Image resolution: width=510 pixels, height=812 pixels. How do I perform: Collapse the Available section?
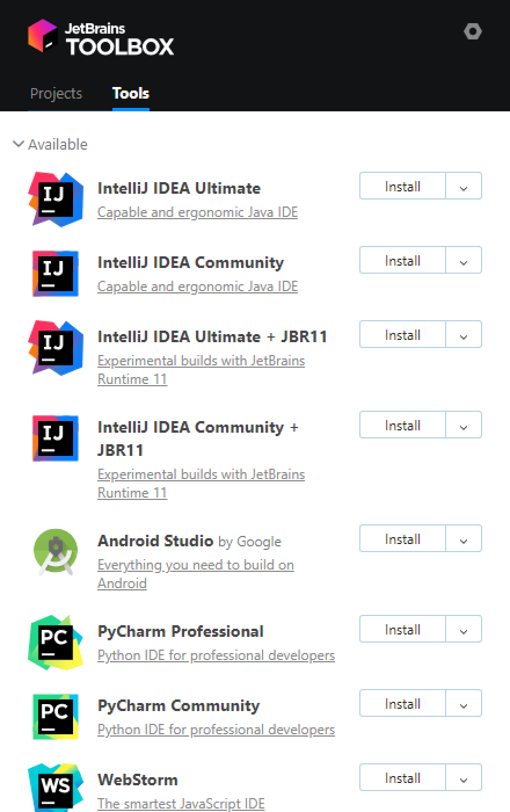19,144
